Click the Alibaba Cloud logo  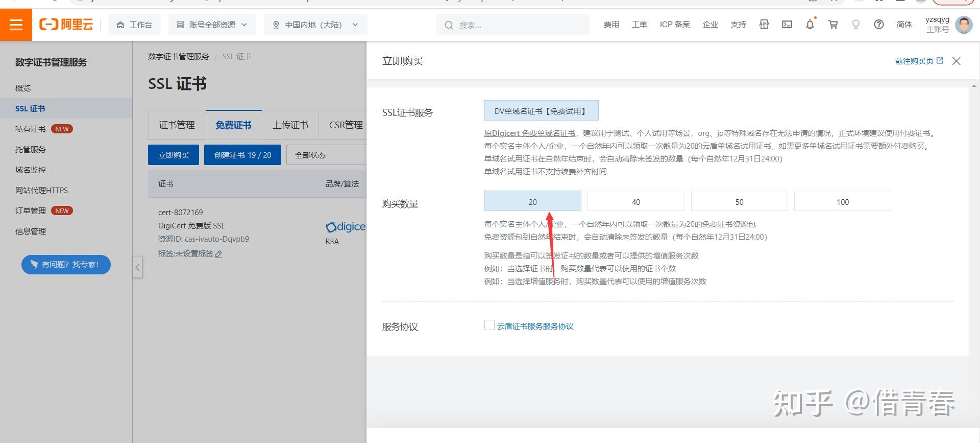[66, 25]
